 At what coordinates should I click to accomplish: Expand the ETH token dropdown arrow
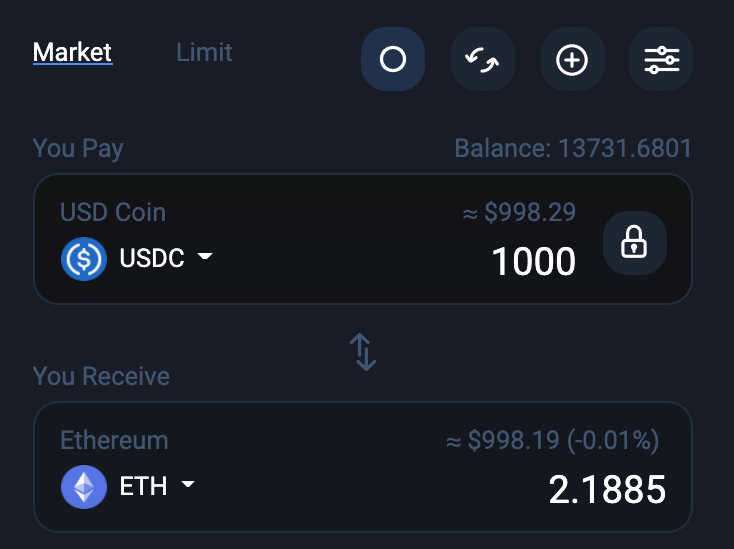[x=188, y=484]
